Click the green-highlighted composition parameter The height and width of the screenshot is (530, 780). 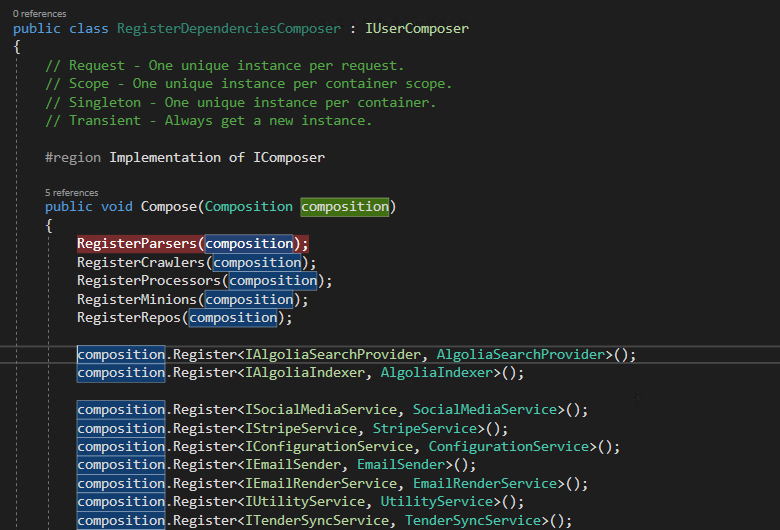[345, 207]
